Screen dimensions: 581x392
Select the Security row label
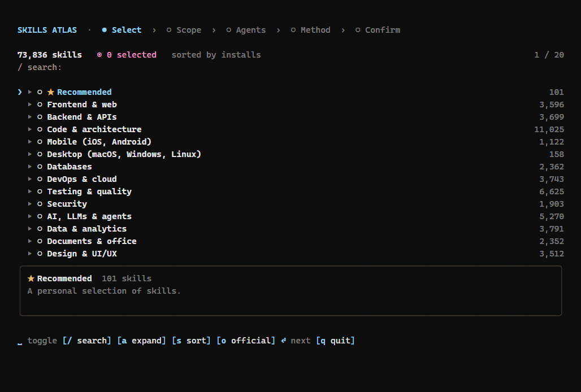[x=67, y=204]
